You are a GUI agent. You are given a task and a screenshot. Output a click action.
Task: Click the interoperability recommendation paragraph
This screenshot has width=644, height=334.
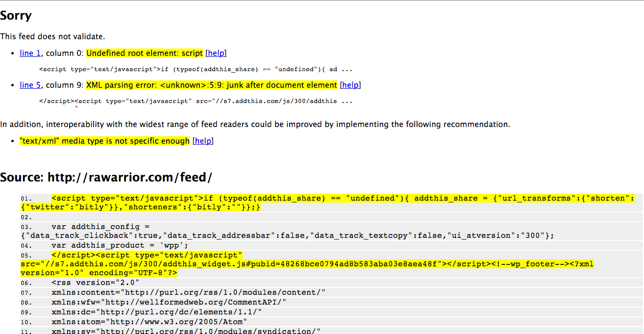click(x=255, y=124)
